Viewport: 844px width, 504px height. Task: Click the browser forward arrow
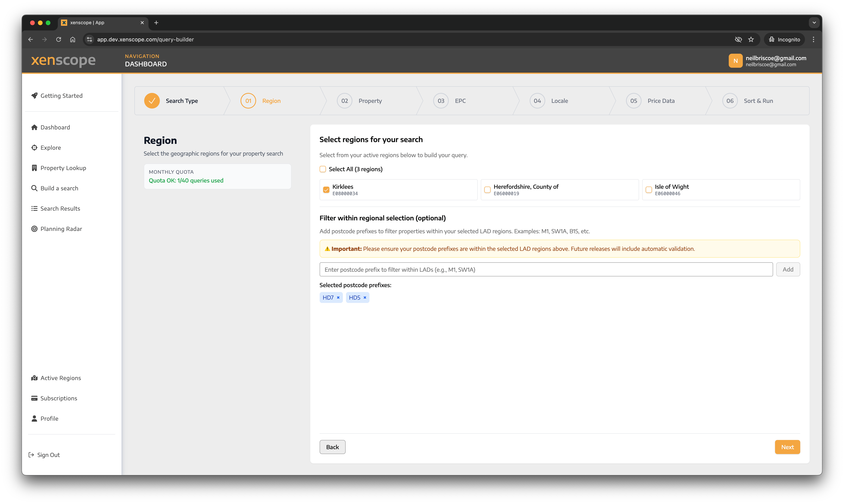pos(45,39)
